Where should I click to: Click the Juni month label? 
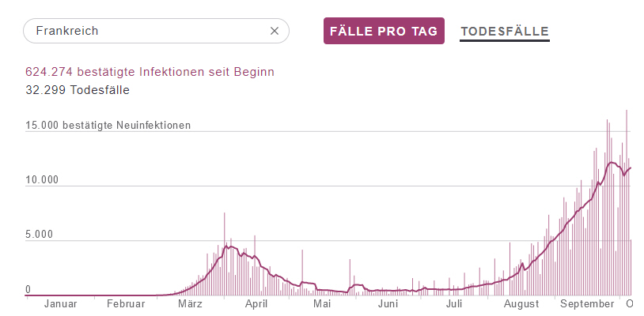[x=388, y=304]
